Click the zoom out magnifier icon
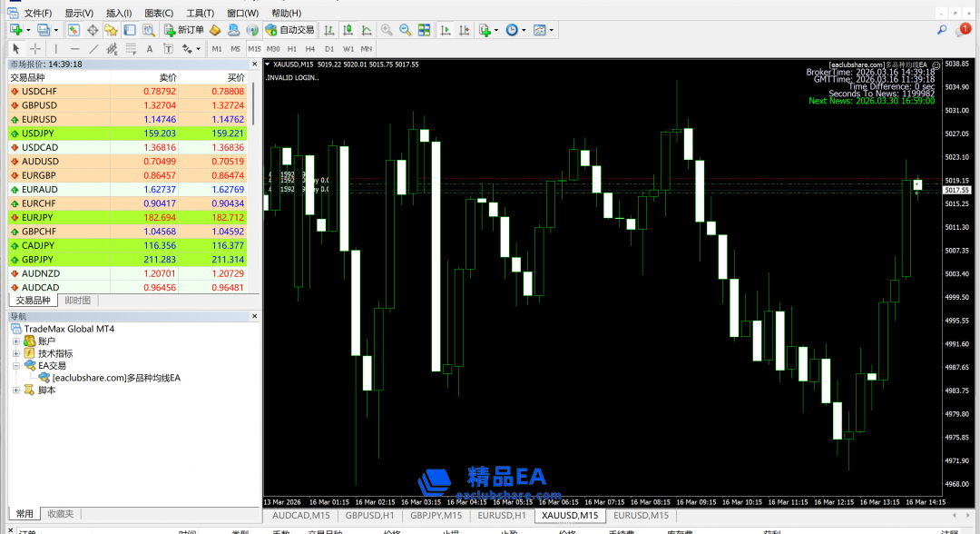Screen dimensions: 980x534 [x=405, y=30]
